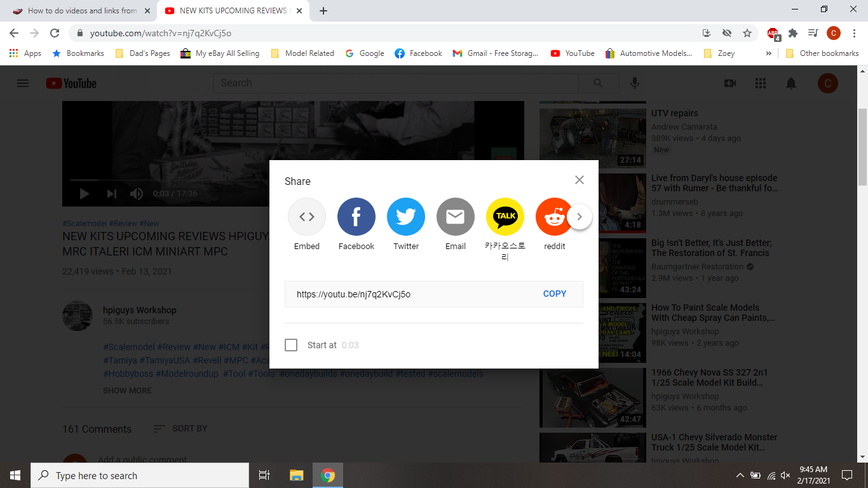Click the Embed share icon
Image resolution: width=868 pixels, height=488 pixels.
307,217
